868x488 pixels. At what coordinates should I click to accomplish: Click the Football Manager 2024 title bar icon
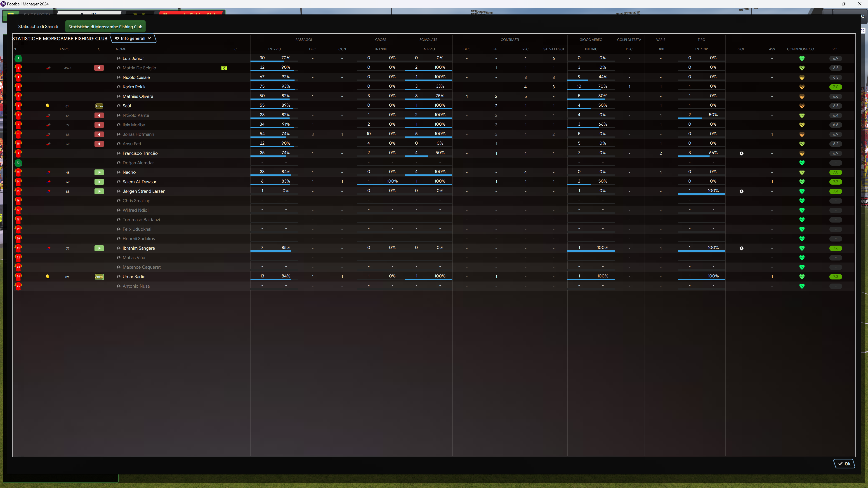pos(3,4)
